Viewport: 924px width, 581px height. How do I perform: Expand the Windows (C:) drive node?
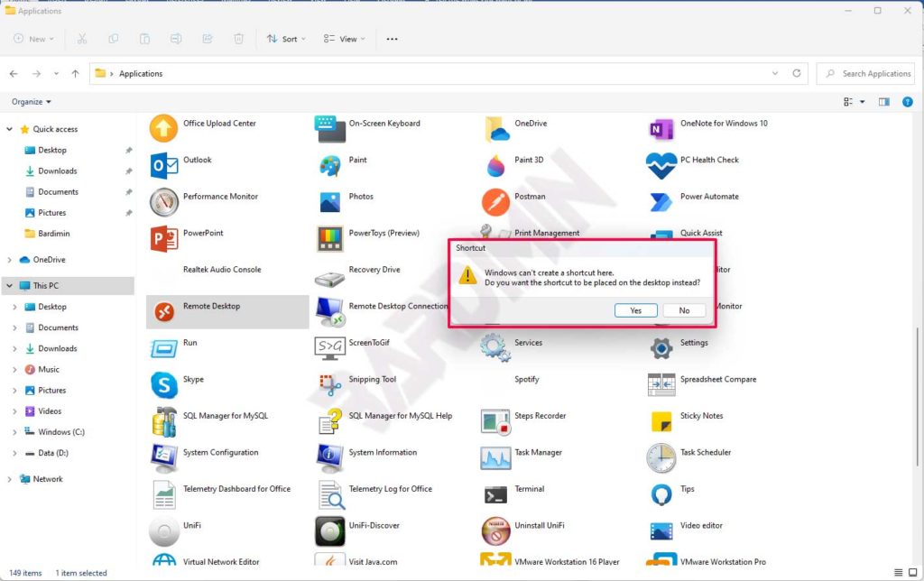click(x=14, y=432)
